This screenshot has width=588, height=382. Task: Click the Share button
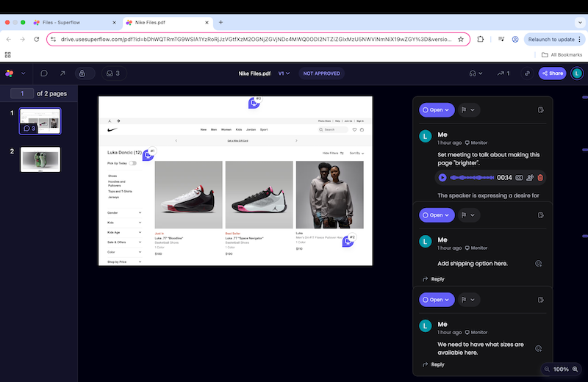click(553, 73)
